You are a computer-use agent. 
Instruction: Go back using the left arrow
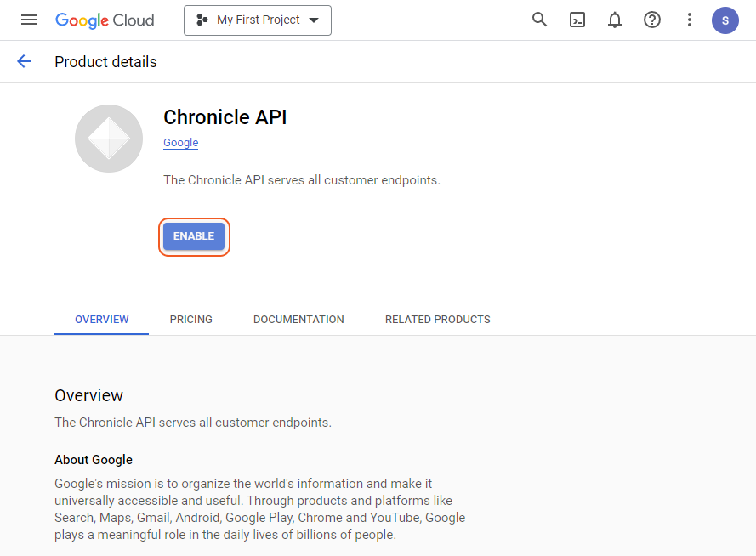pyautogui.click(x=24, y=61)
